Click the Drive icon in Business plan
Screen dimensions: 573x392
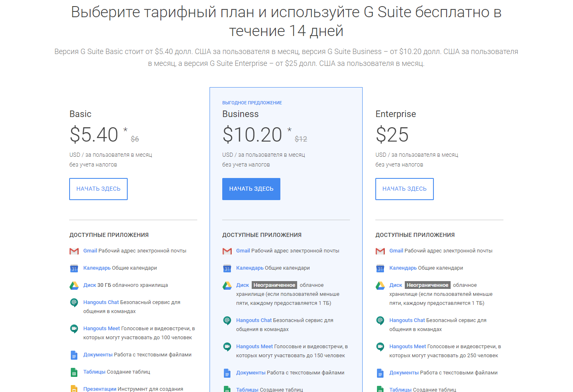click(227, 286)
